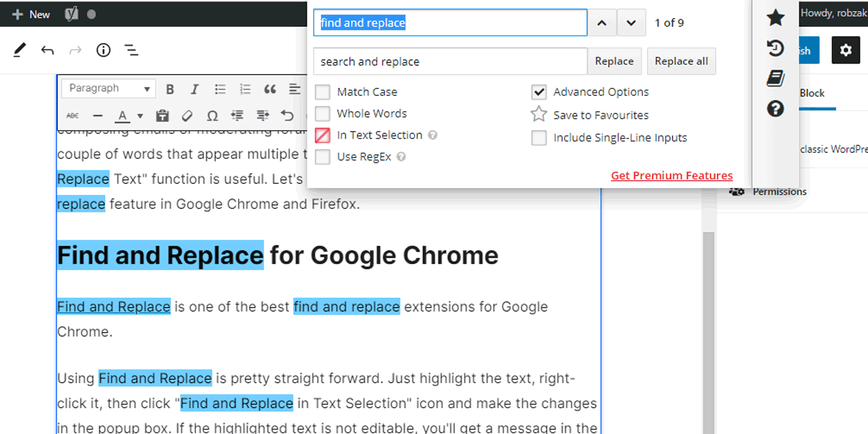868x434 pixels.
Task: Clear formatting using the eraser icon
Action: point(187,116)
